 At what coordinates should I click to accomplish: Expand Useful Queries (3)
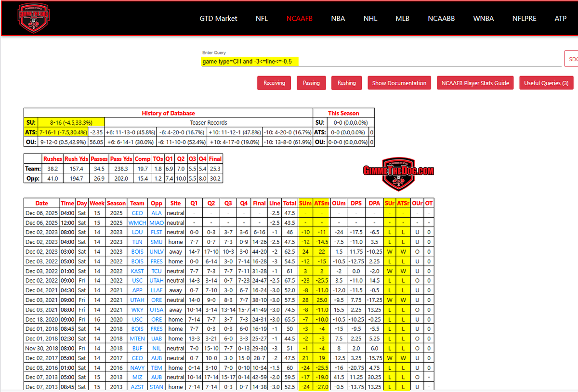546,82
